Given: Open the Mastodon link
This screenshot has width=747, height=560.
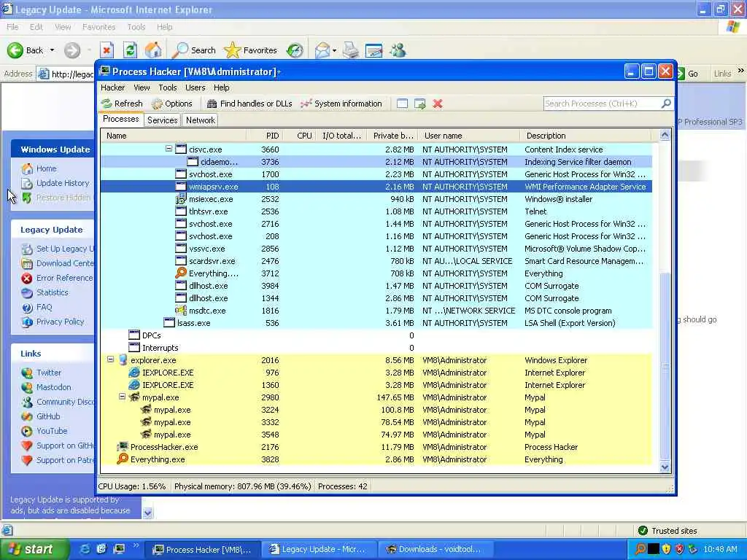Looking at the screenshot, I should 53,387.
